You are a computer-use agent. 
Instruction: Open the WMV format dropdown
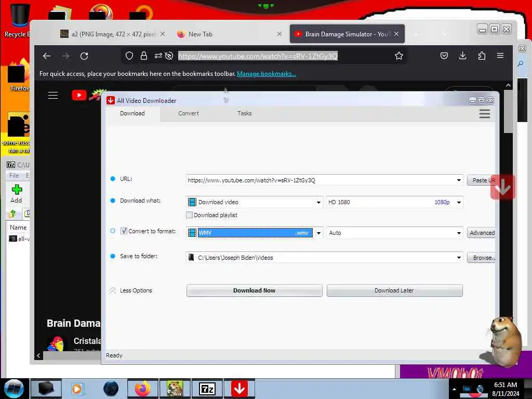(x=318, y=233)
